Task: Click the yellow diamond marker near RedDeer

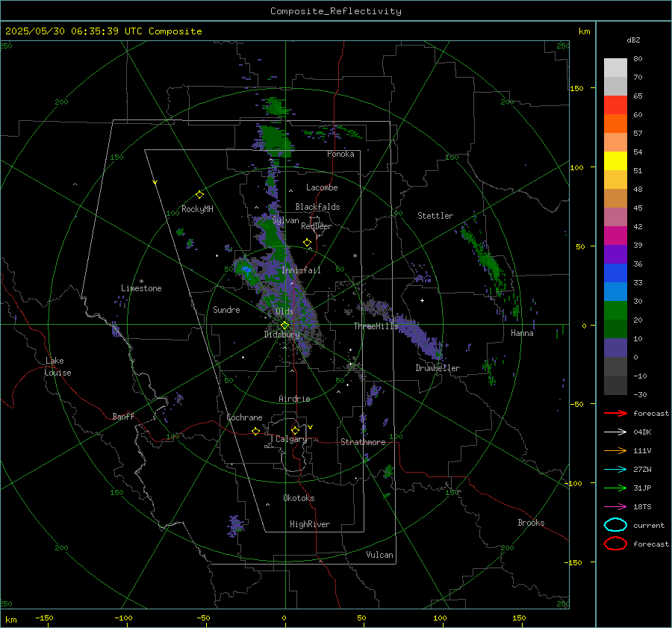Action: 307,243
